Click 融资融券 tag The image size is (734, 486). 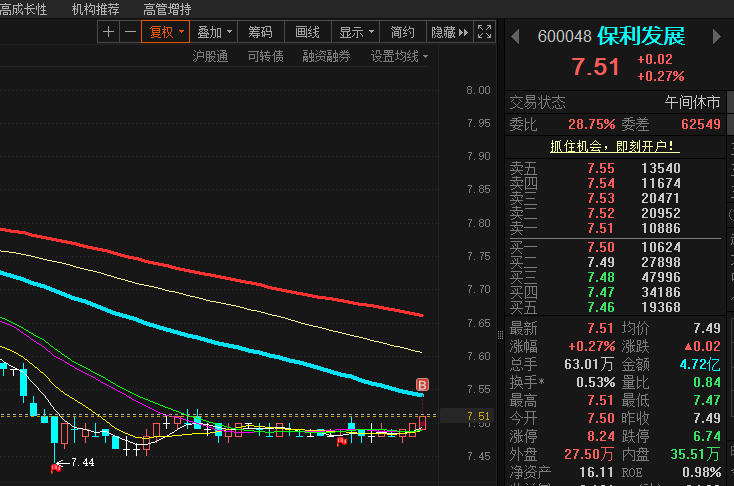(x=326, y=57)
